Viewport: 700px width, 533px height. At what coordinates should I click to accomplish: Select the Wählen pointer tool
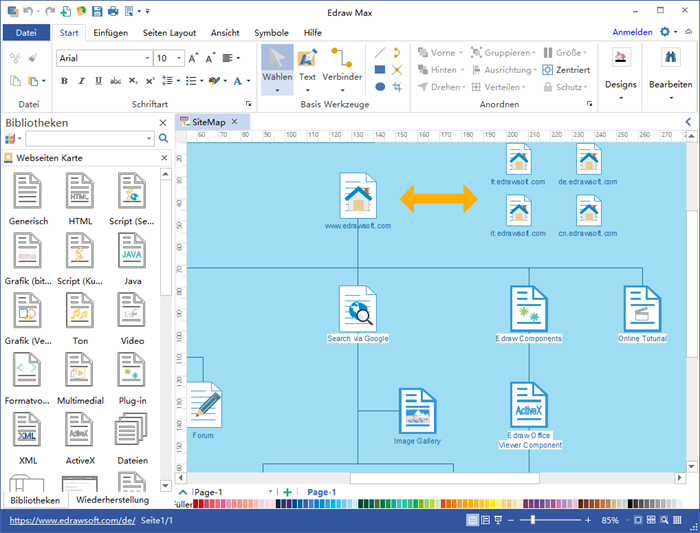277,66
